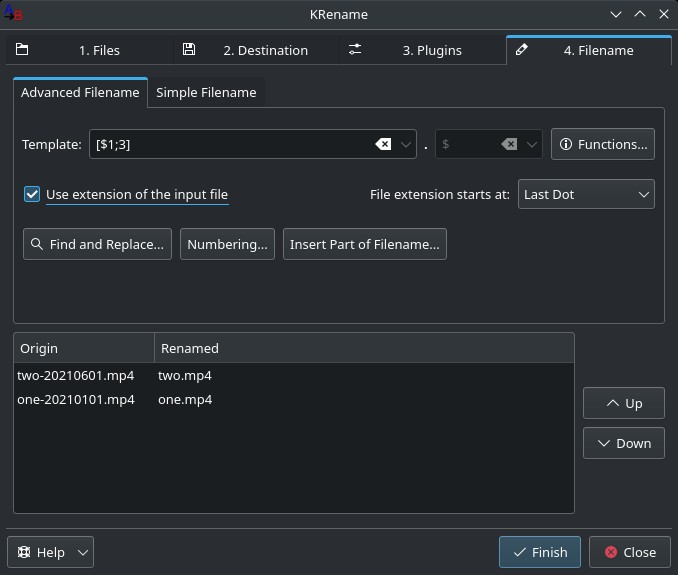Open the Last Dot extension dropdown
678x575 pixels.
pyautogui.click(x=586, y=194)
